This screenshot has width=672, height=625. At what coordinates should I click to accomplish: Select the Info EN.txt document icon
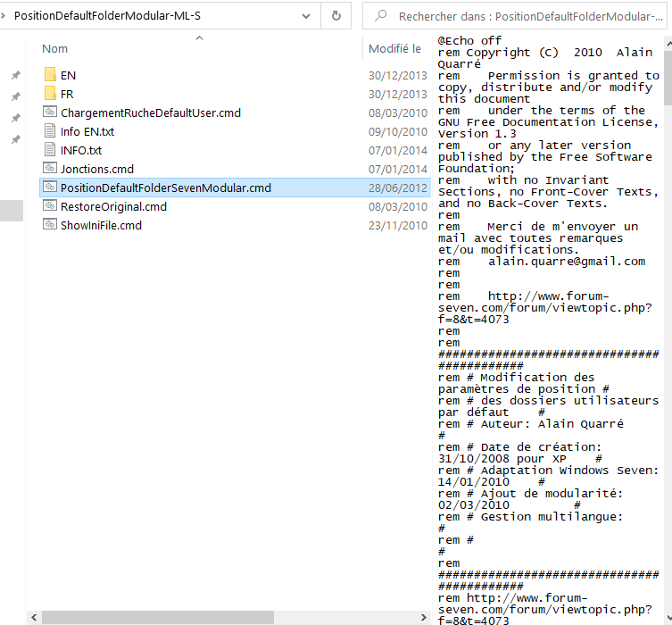50,130
